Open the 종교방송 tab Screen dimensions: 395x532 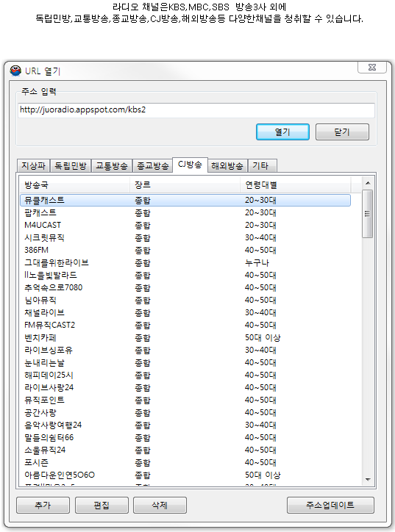[152, 165]
